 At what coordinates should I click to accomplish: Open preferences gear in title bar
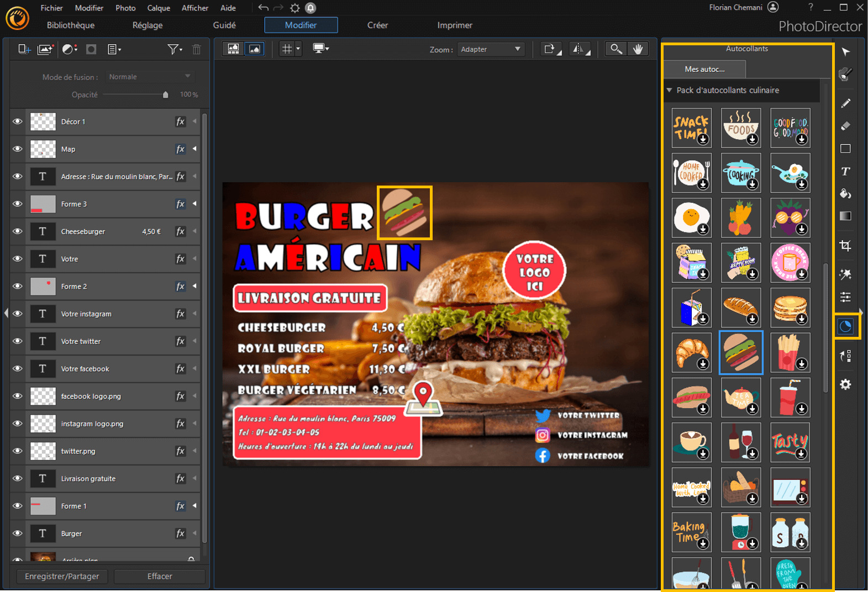point(295,8)
